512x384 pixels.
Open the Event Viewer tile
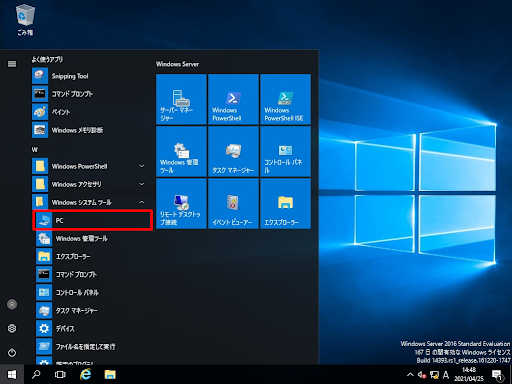[233, 203]
